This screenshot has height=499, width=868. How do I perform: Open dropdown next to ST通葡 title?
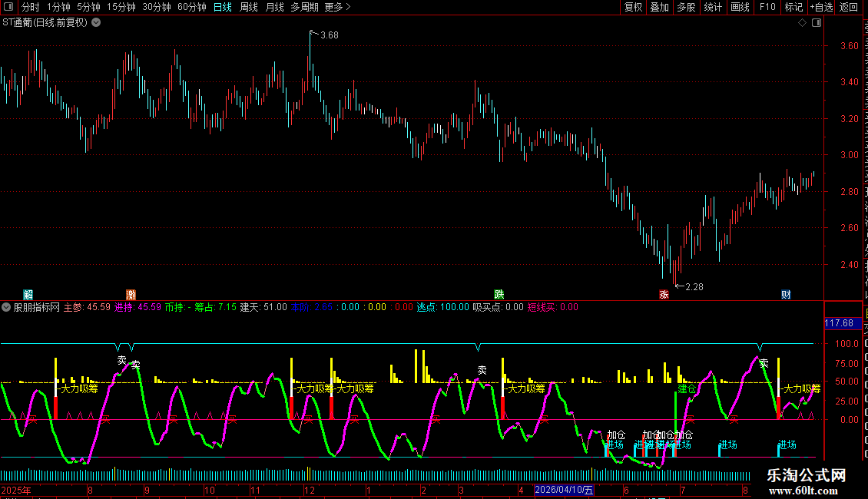96,23
